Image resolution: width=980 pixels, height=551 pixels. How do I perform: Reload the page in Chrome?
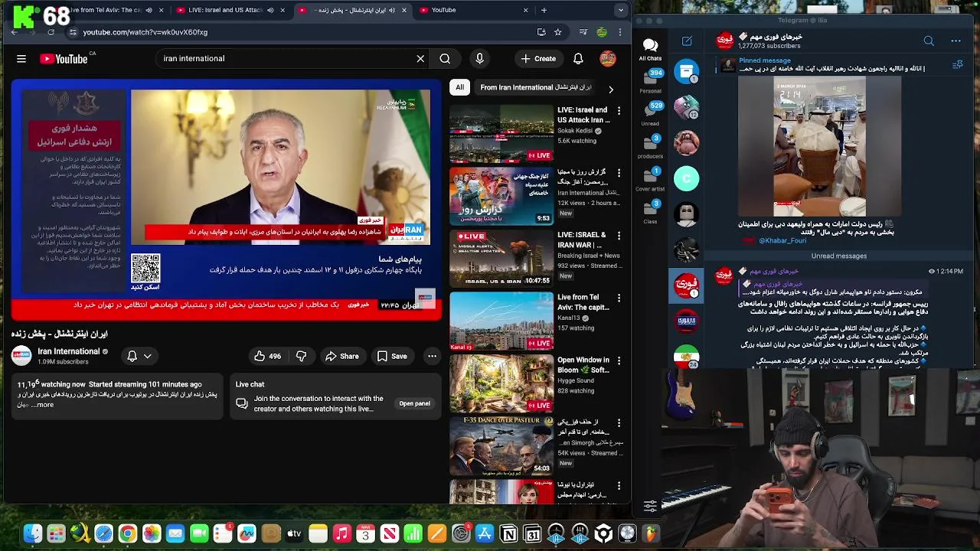(x=51, y=32)
